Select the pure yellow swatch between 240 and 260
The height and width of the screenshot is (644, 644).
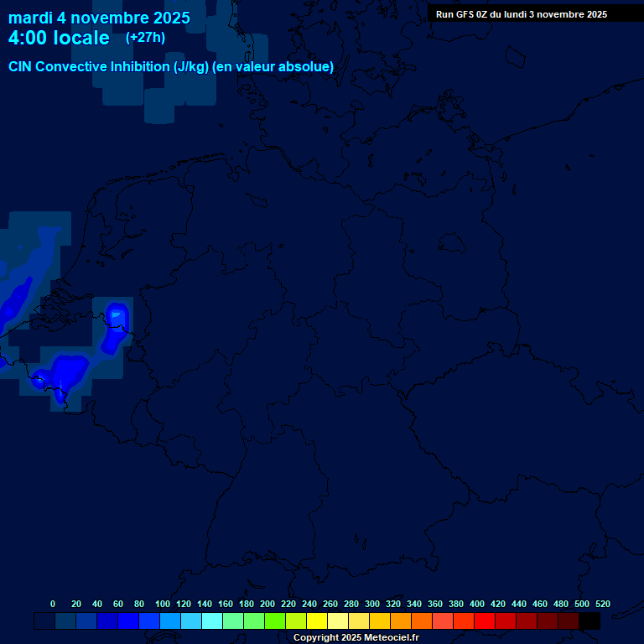click(x=317, y=621)
